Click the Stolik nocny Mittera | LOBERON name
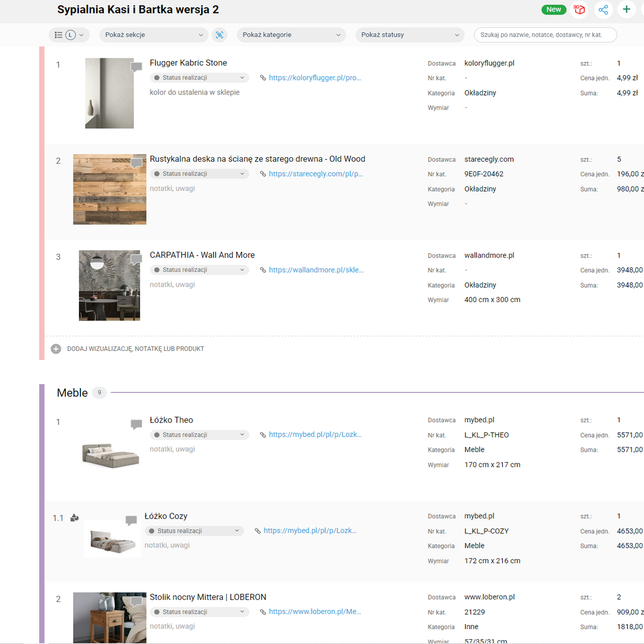Viewport: 644px width, 644px height. point(208,597)
